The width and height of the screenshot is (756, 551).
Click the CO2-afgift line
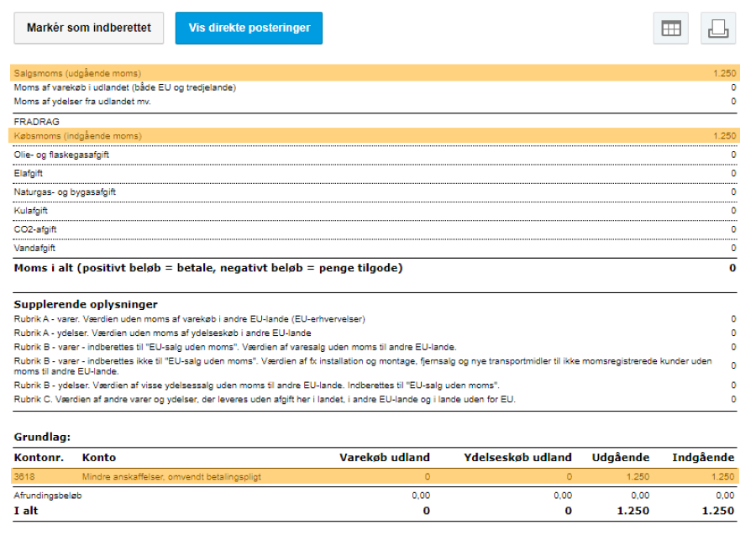point(36,229)
